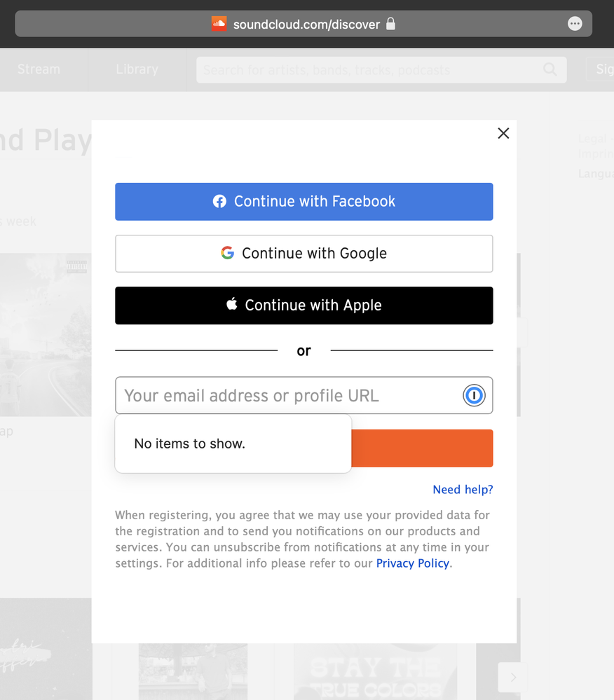This screenshot has height=700, width=614.
Task: Click the SoundCloud search box
Action: (368, 70)
